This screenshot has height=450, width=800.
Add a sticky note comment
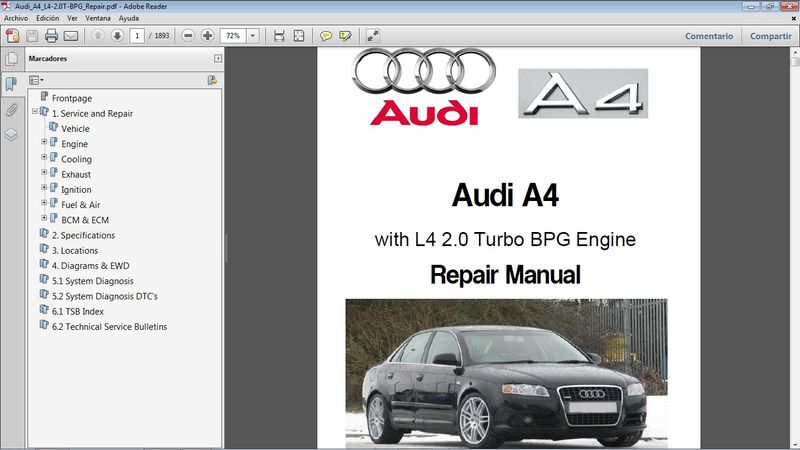(325, 36)
